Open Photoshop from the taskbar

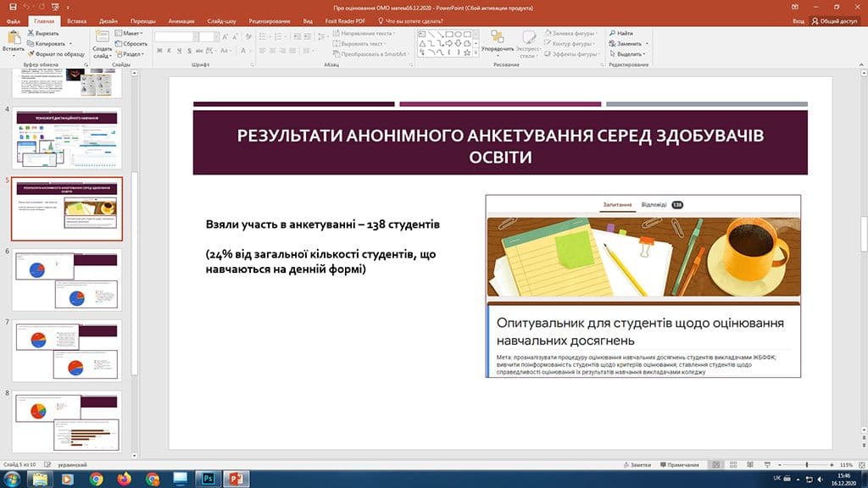(209, 479)
